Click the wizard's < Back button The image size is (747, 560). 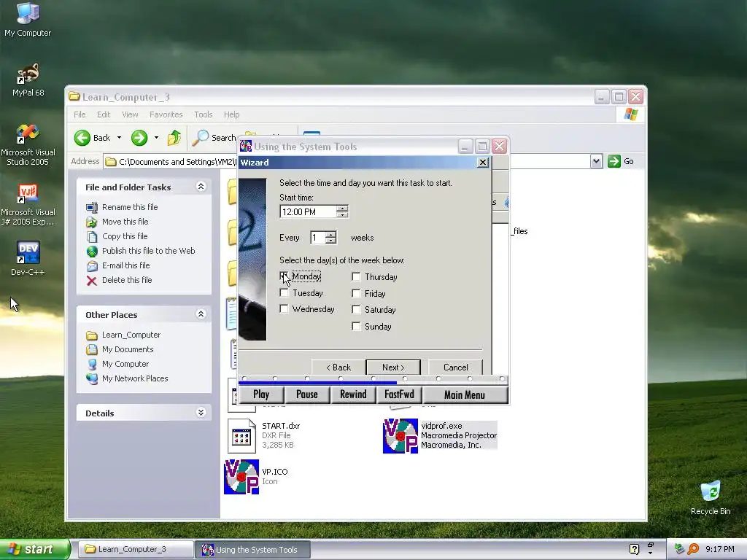click(x=338, y=367)
